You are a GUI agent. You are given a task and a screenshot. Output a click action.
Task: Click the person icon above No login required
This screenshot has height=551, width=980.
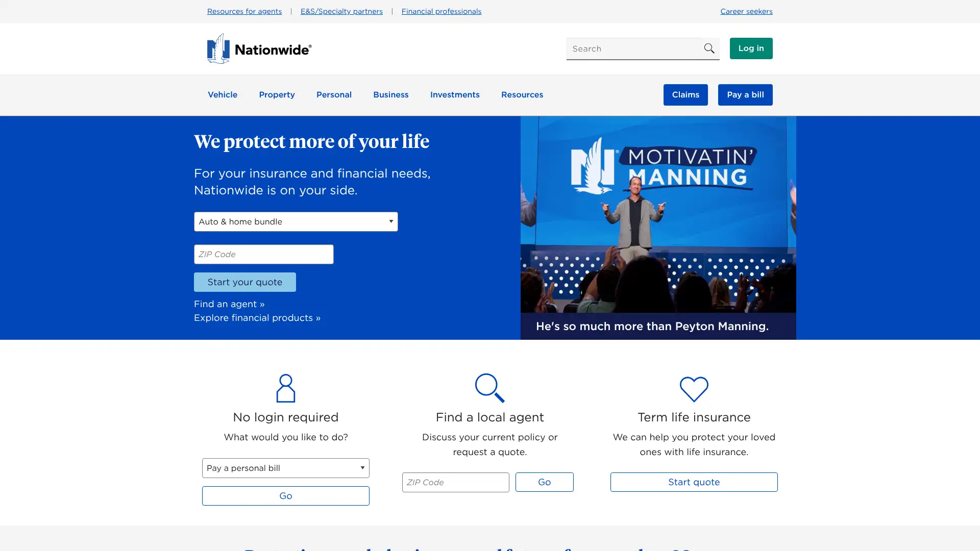(x=286, y=388)
